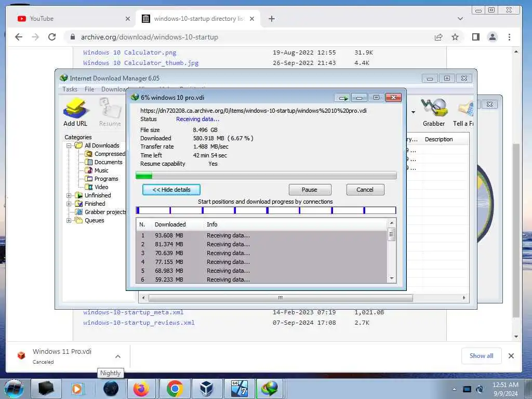Image resolution: width=532 pixels, height=399 pixels.
Task: Open a new Chrome tab
Action: tap(271, 19)
